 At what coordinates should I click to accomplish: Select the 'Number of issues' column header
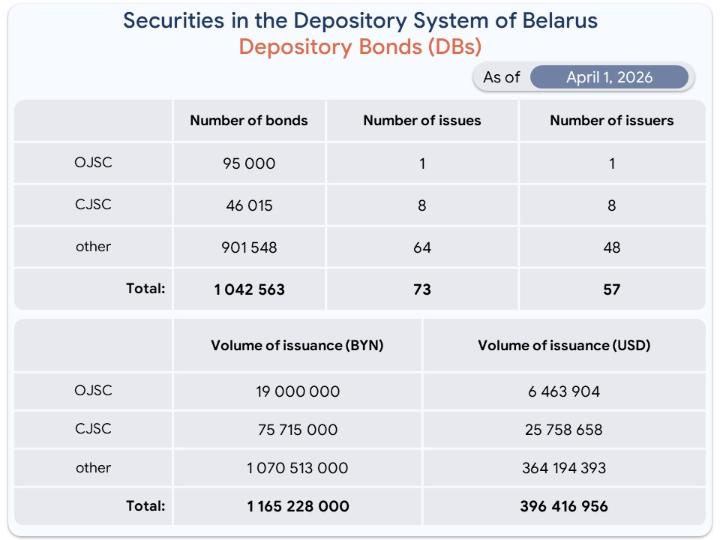click(422, 121)
